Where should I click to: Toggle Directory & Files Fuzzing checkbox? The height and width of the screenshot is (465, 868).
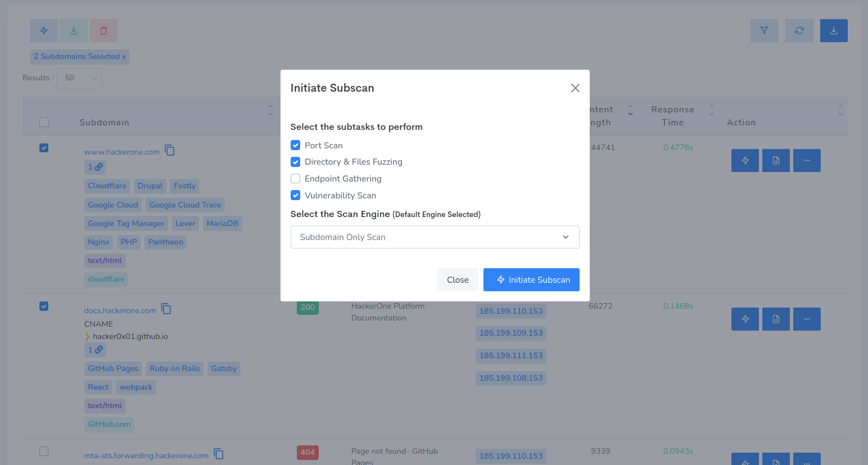click(x=296, y=162)
